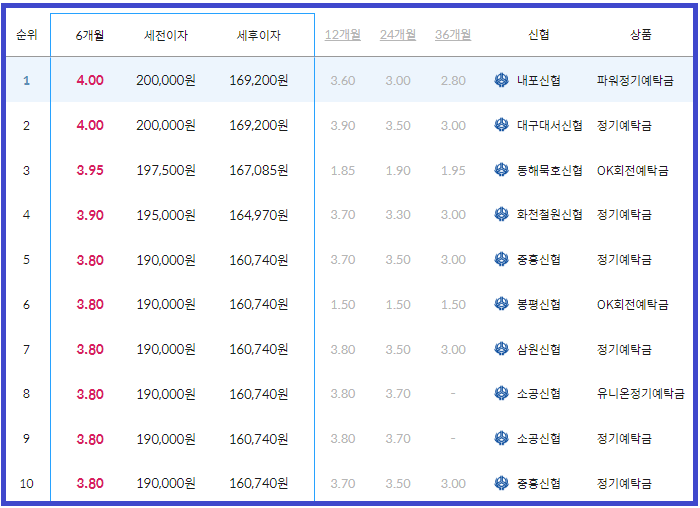700x508 pixels.
Task: Click the 세전이자 column header
Action: coord(166,35)
